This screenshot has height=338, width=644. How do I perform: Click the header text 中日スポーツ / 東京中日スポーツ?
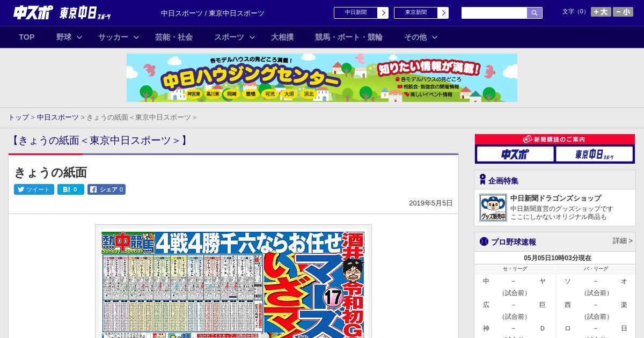213,13
